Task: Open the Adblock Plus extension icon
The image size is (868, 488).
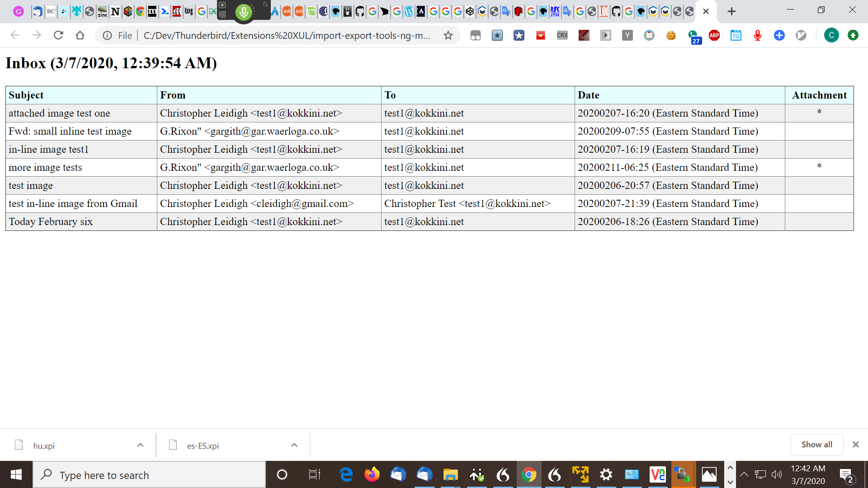Action: tap(714, 35)
